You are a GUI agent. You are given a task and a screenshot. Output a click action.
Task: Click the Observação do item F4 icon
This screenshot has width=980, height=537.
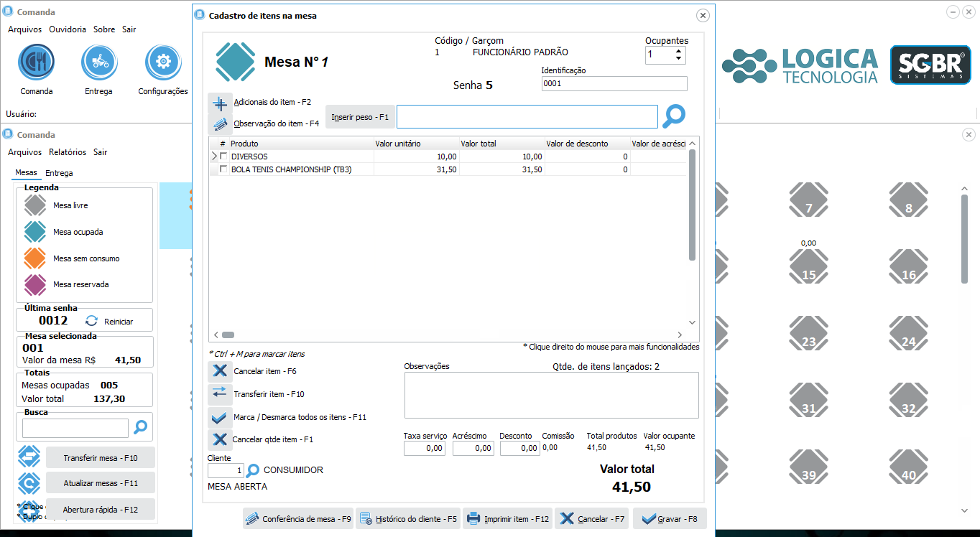220,123
